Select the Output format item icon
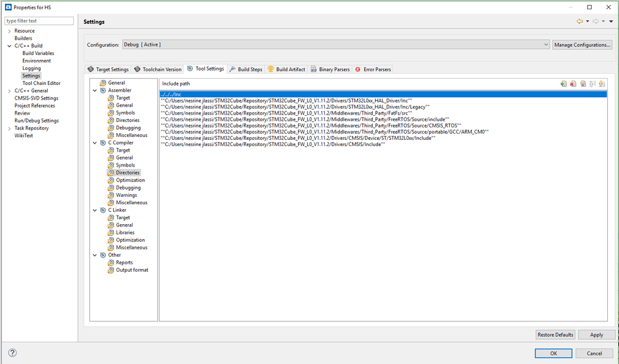The height and width of the screenshot is (364, 619). pyautogui.click(x=111, y=270)
